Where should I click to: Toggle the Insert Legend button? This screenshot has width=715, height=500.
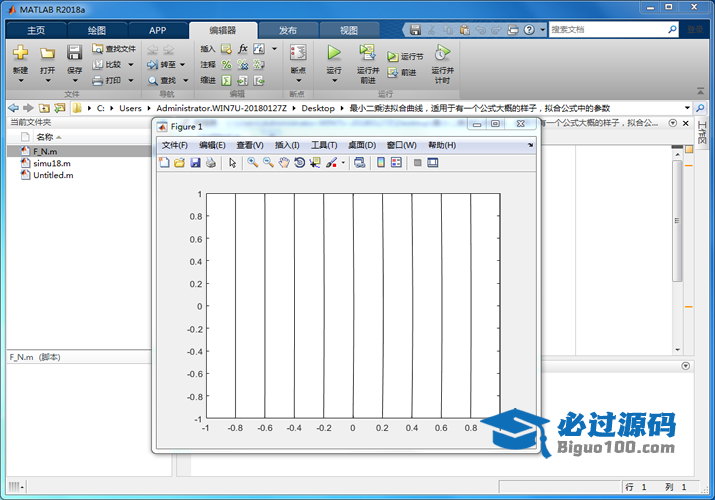396,162
